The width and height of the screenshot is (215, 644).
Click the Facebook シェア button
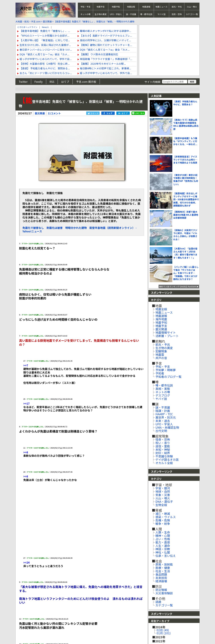click(108, 113)
